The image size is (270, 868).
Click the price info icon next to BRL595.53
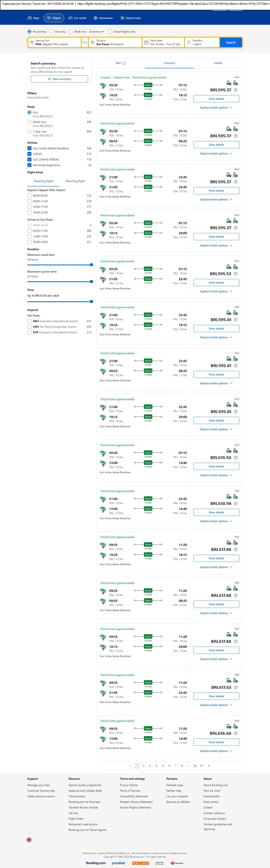(x=236, y=274)
